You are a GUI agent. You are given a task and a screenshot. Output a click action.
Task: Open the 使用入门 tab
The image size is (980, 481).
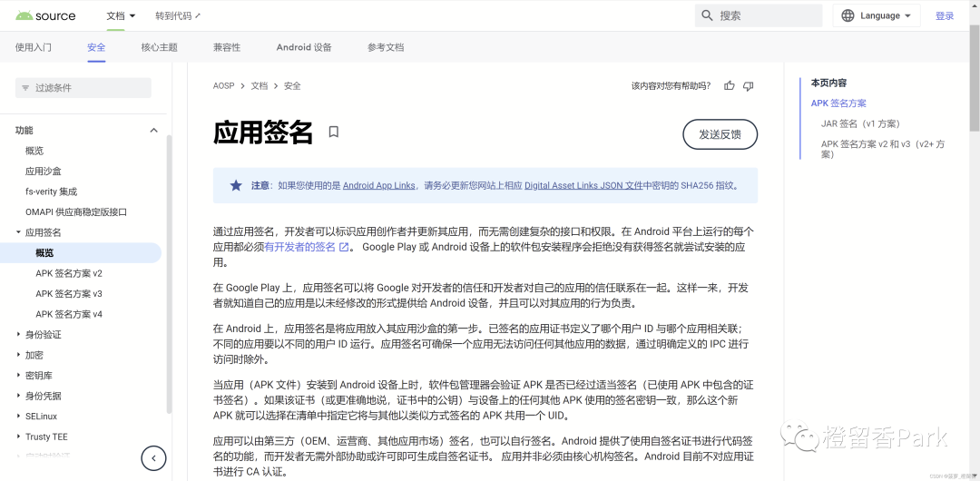[34, 47]
